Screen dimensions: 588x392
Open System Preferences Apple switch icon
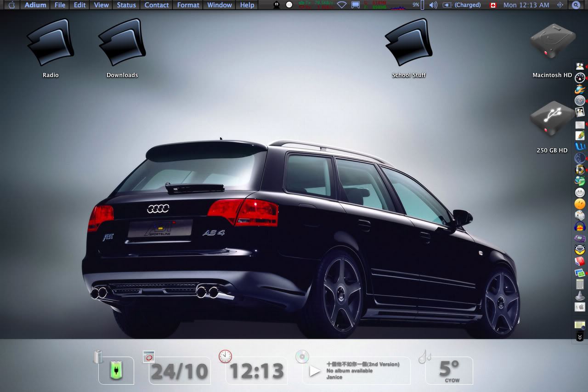pyautogui.click(x=580, y=307)
